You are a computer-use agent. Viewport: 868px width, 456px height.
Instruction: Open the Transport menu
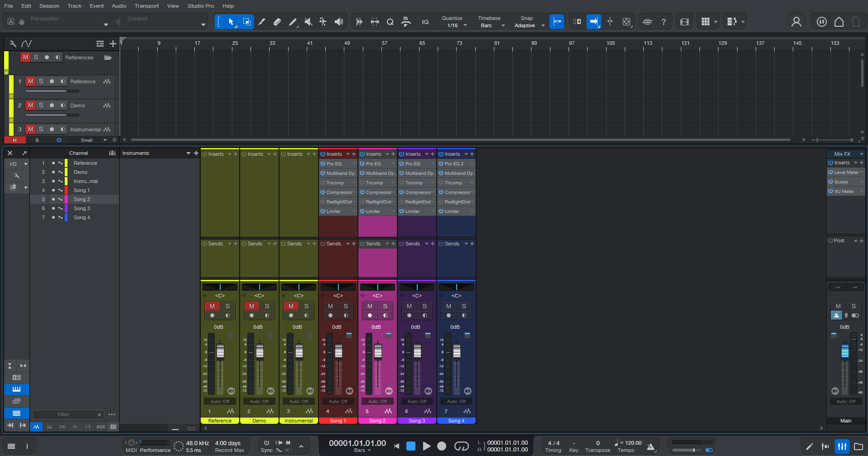(146, 6)
